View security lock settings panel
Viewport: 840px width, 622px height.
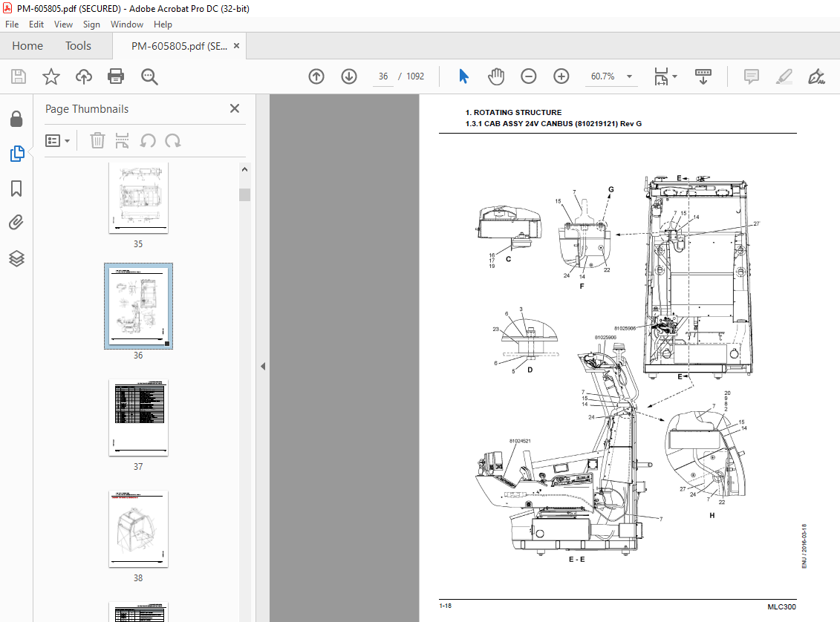click(16, 119)
